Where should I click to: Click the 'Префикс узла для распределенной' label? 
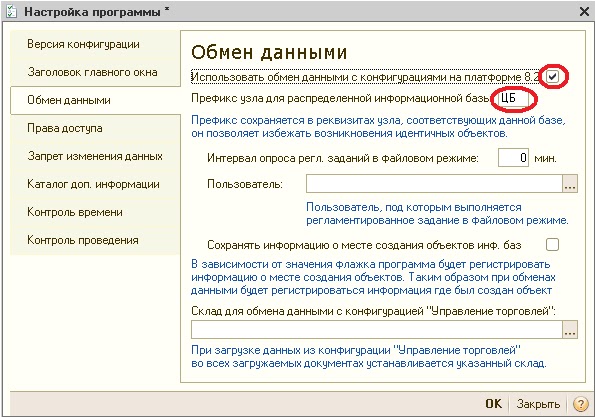340,99
